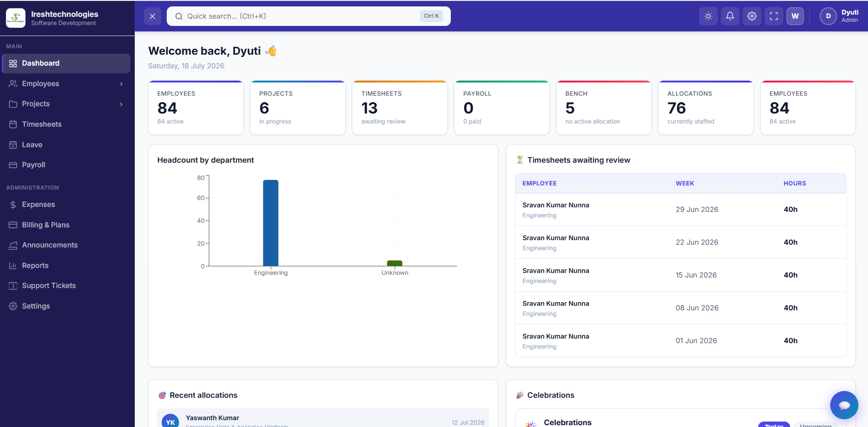868x427 pixels.
Task: Sort by the HOURS column header
Action: (795, 183)
